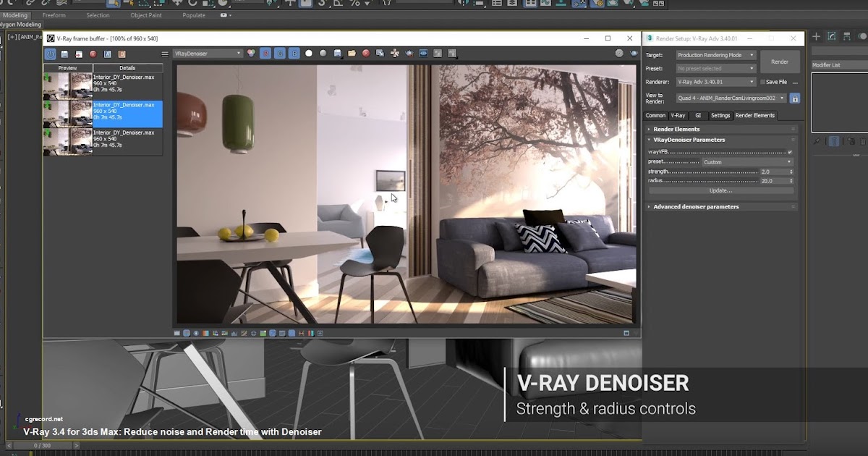Screen dimensions: 868x456
Task: Click the Update... button
Action: click(721, 190)
